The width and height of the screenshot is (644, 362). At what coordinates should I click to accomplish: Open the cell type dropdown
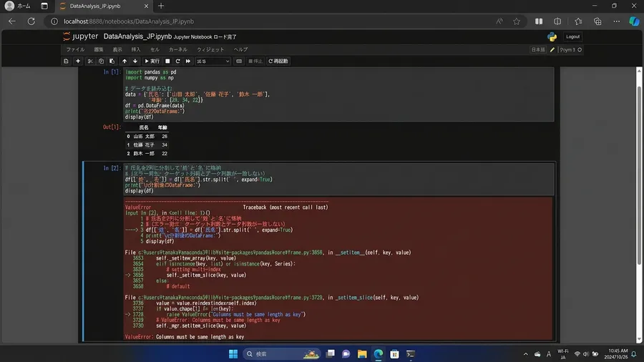213,61
